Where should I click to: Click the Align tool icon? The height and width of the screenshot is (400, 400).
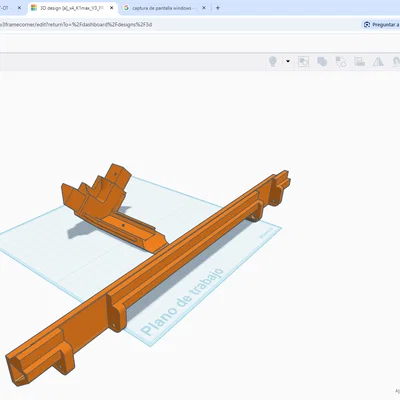(x=359, y=62)
